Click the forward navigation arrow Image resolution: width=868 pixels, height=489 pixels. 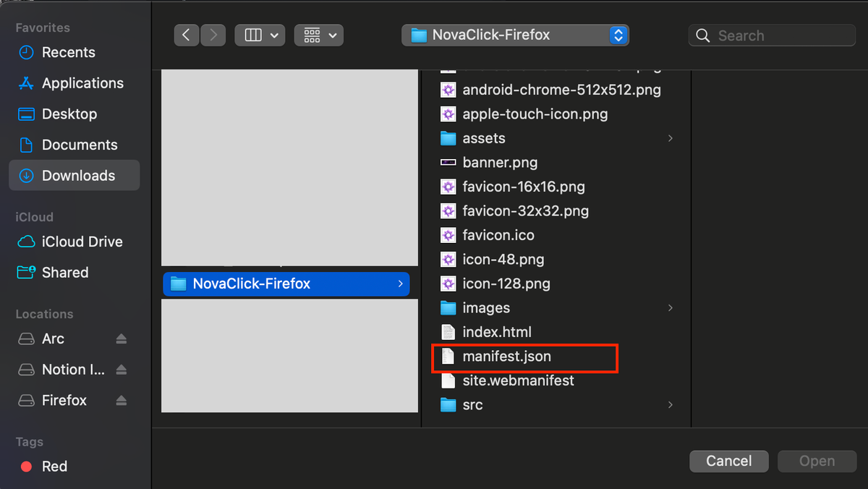[213, 35]
